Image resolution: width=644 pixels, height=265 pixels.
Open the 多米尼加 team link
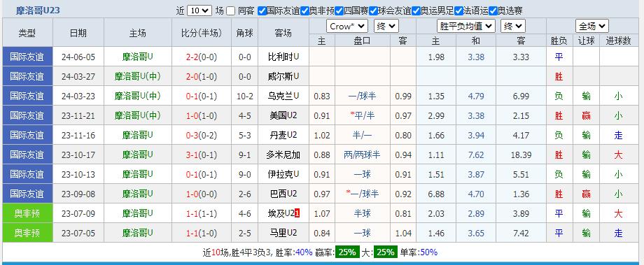[283, 155]
